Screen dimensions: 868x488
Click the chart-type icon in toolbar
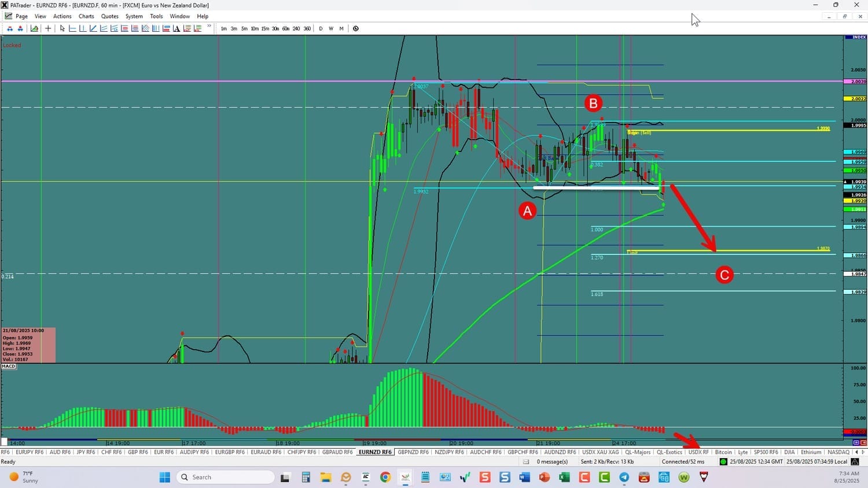[34, 28]
